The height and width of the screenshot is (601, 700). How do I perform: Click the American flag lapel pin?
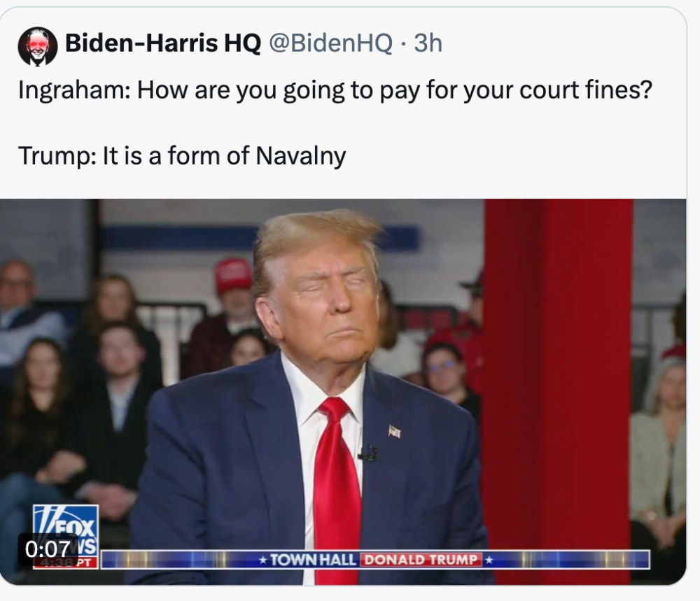click(394, 431)
